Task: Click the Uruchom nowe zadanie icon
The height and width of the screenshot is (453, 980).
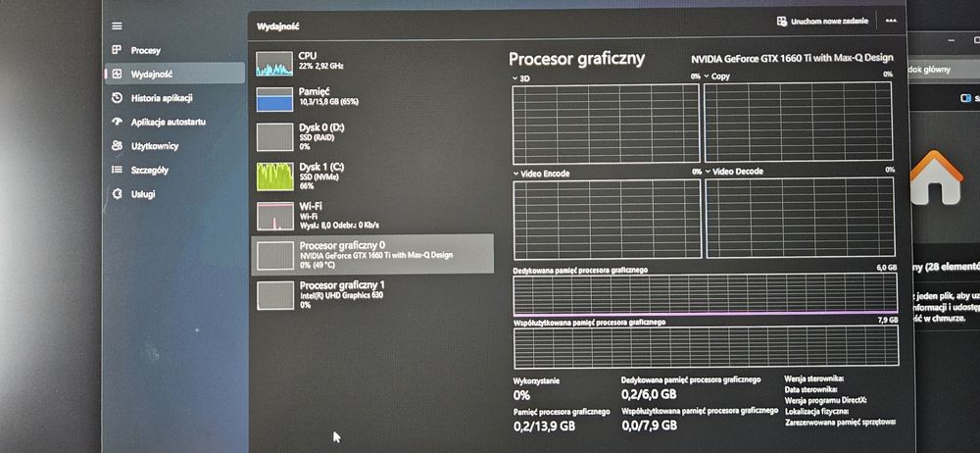Action: point(782,22)
